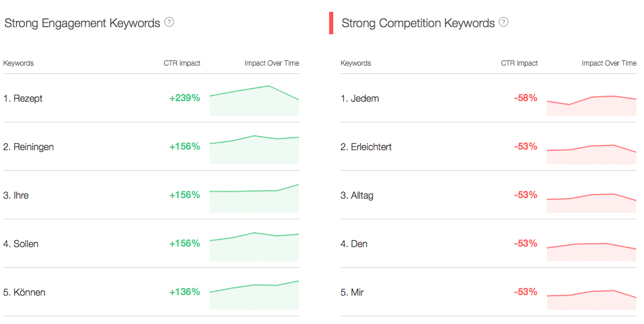This screenshot has width=644, height=324.
Task: Open the Alltag impact sparkline chart
Action: pyautogui.click(x=591, y=203)
